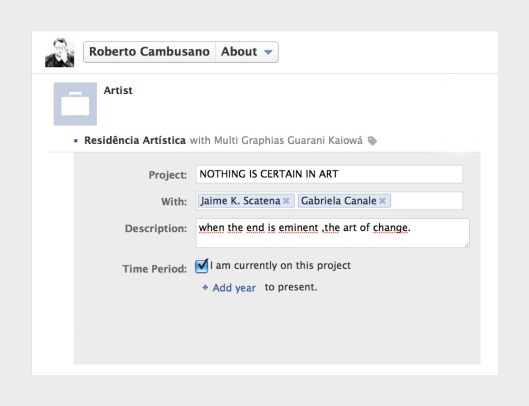Uncheck 'I am currently on this project'
The image size is (529, 406).
[x=201, y=266]
